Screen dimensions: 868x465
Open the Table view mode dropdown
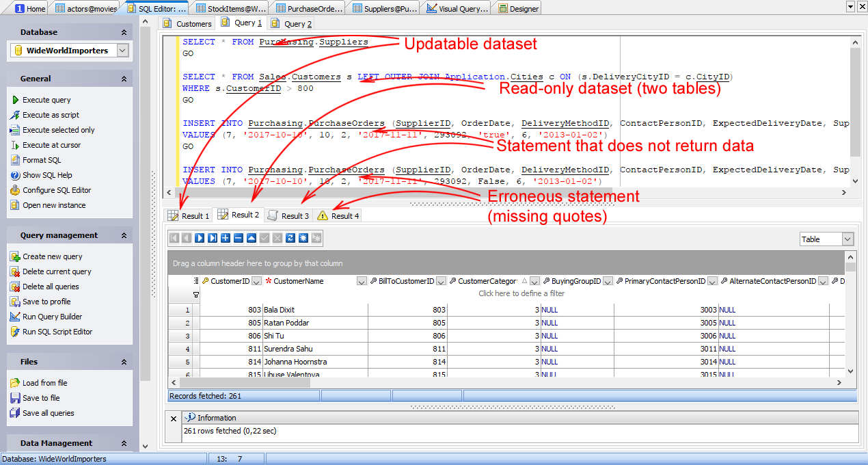(x=847, y=239)
